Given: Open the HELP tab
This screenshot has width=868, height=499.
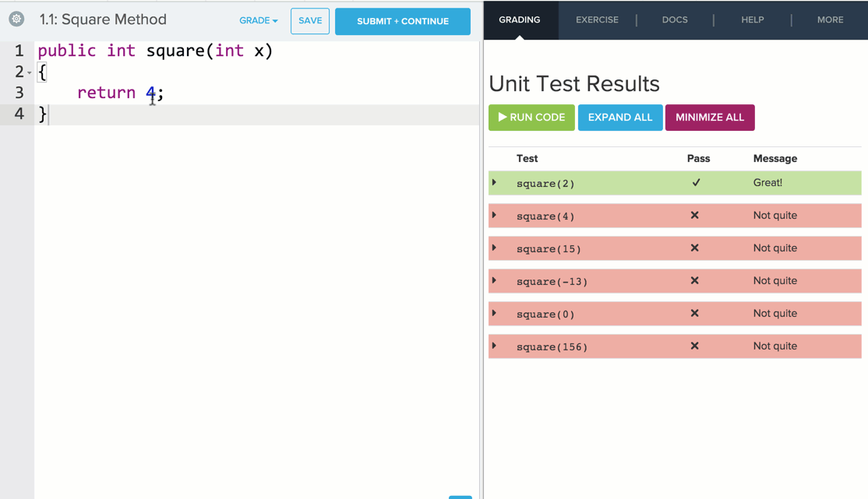Looking at the screenshot, I should pyautogui.click(x=752, y=20).
